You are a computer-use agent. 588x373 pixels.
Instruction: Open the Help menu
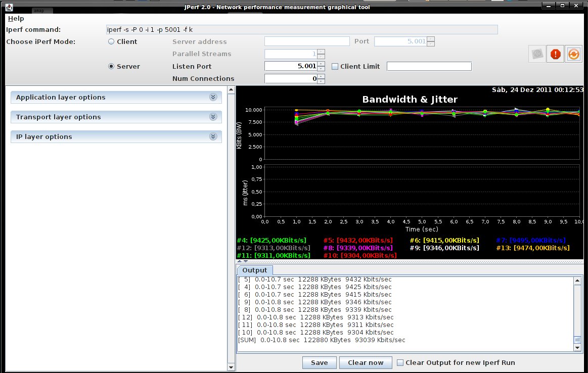pyautogui.click(x=16, y=18)
